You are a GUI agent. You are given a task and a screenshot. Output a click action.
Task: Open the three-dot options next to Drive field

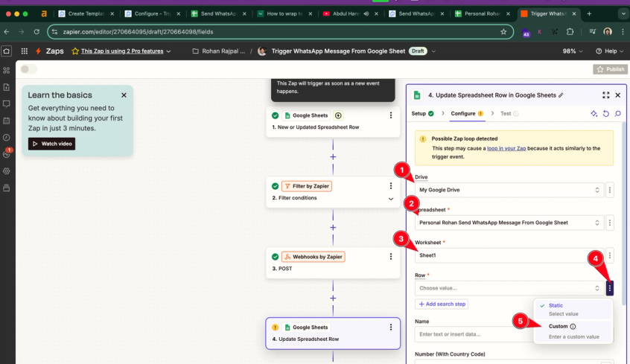coord(609,190)
